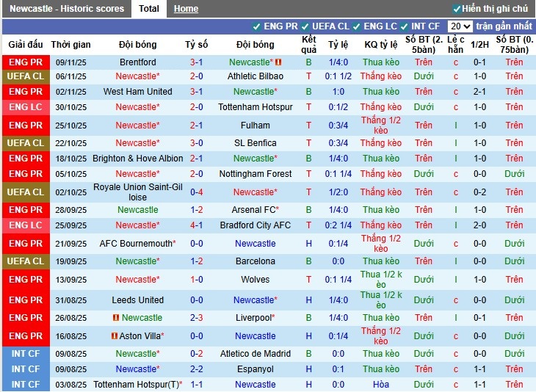Click ENG PR badge in 09/11/25 row
This screenshot has height=392, width=536.
[x=26, y=62]
